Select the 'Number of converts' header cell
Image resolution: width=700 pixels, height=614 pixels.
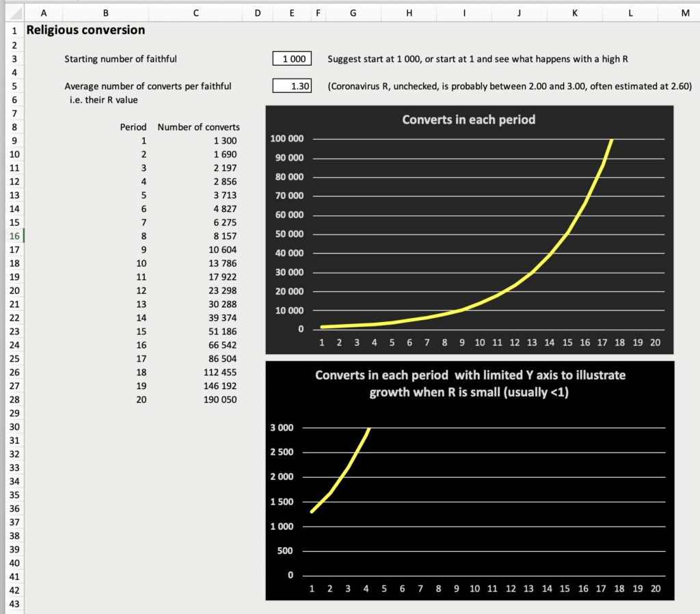point(198,127)
